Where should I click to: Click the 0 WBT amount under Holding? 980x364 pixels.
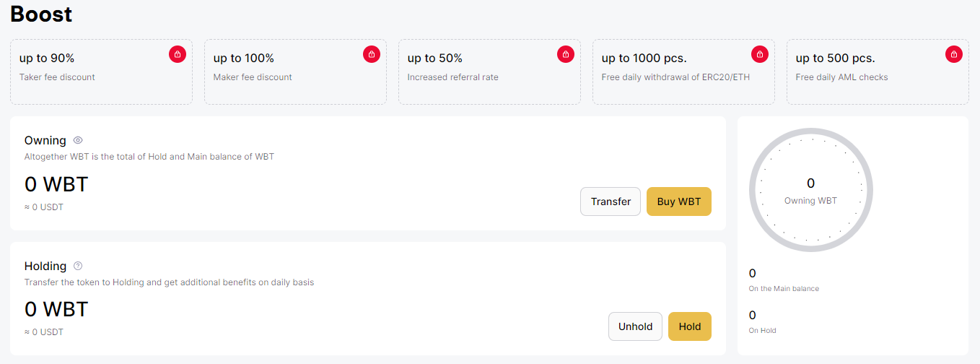pyautogui.click(x=56, y=309)
